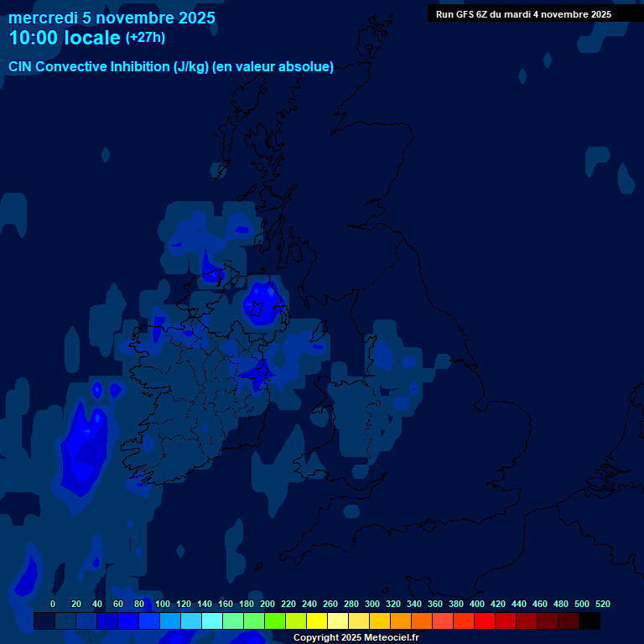
Task: Choose the darkest navy swatch at legend start
Action: click(44, 621)
